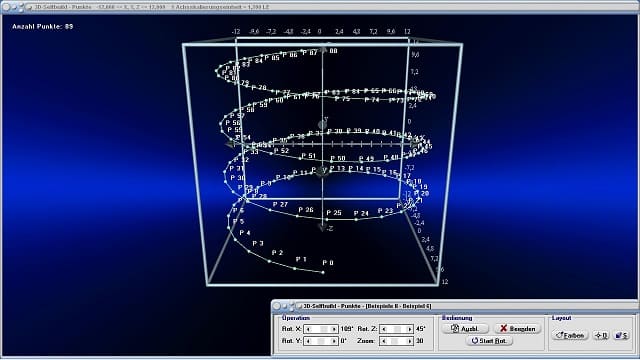Viewport: 640px width, 360px height.
Task: Decrease Rot. Z with left arrow
Action: (x=384, y=329)
